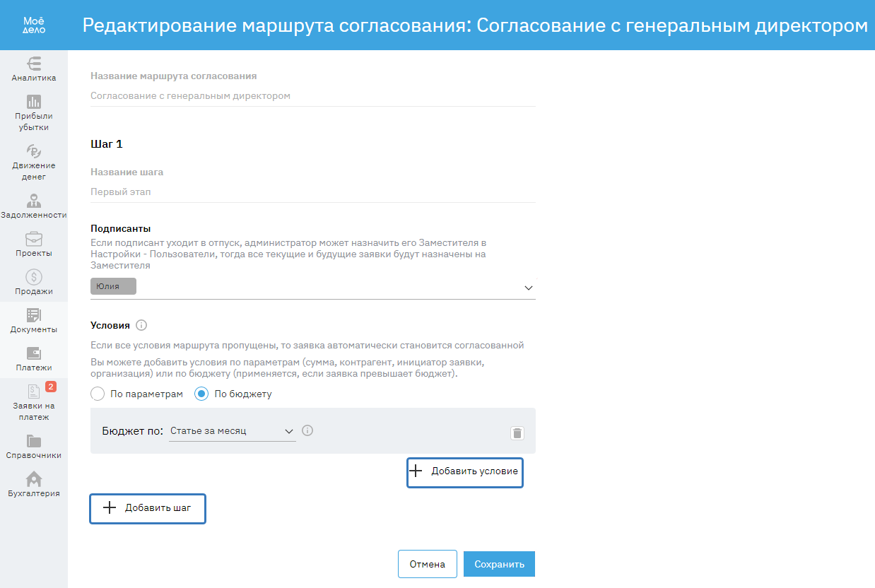Open Заявки на платеж menu item
Image resolution: width=875 pixels, height=588 pixels.
click(x=34, y=401)
